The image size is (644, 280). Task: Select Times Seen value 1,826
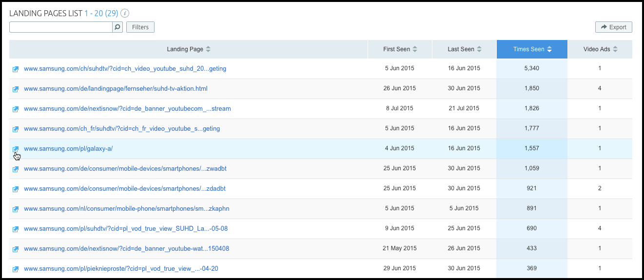[x=532, y=108]
